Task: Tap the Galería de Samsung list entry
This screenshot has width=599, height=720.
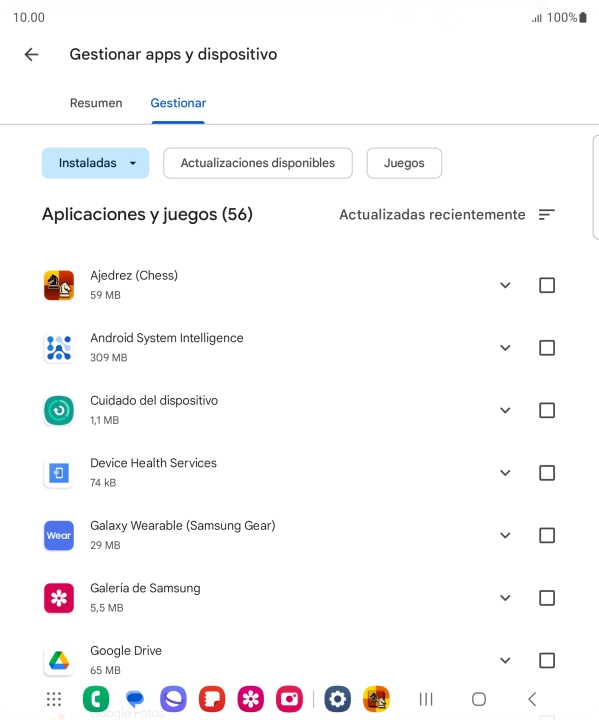Action: (x=300, y=598)
